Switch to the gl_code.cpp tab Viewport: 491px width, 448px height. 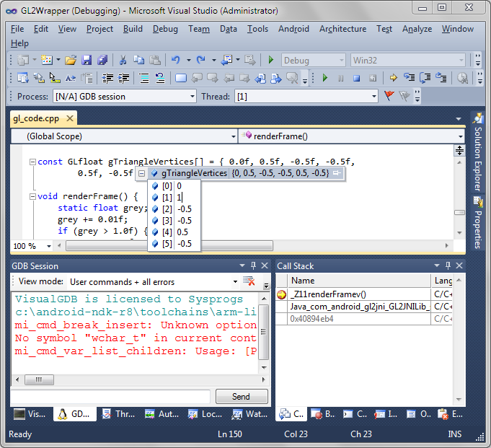[36, 118]
